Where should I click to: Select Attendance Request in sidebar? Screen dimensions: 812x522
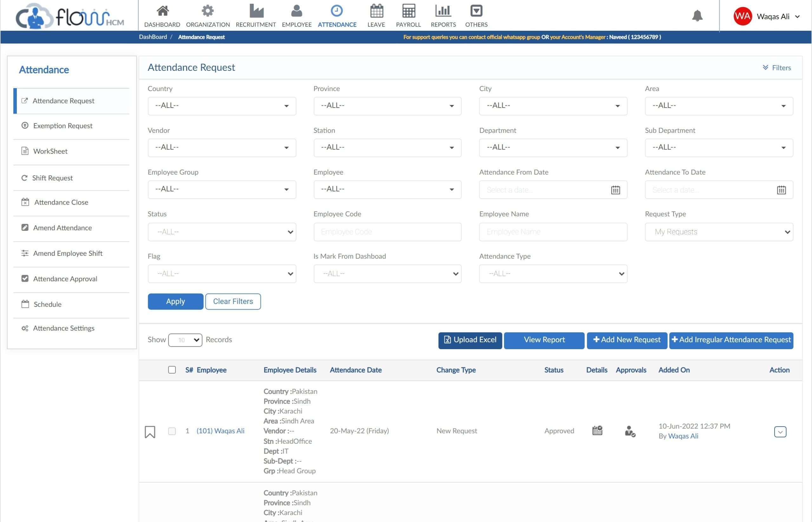pos(72,101)
